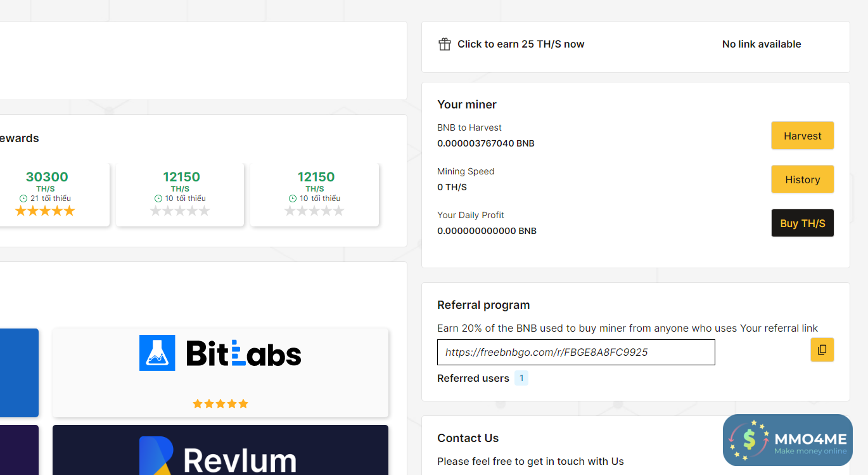Click the grey stars on middle 12150 card
The width and height of the screenshot is (868, 475).
point(180,211)
